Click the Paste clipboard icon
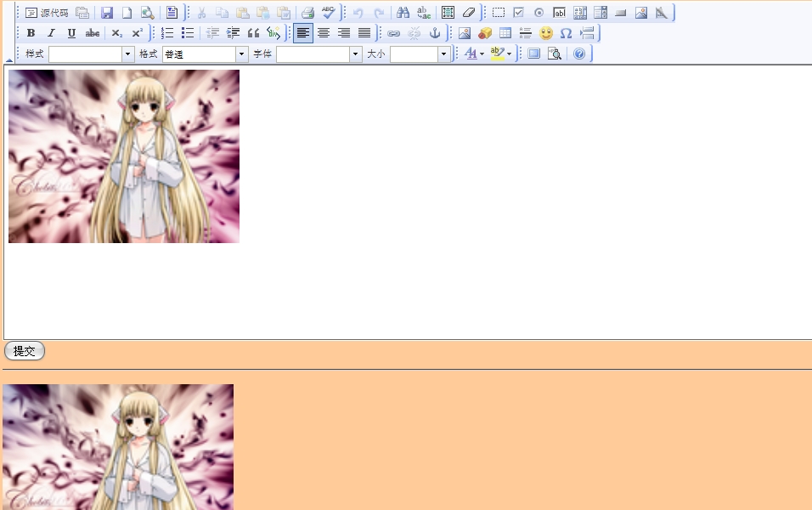The image size is (812, 510). [242, 13]
